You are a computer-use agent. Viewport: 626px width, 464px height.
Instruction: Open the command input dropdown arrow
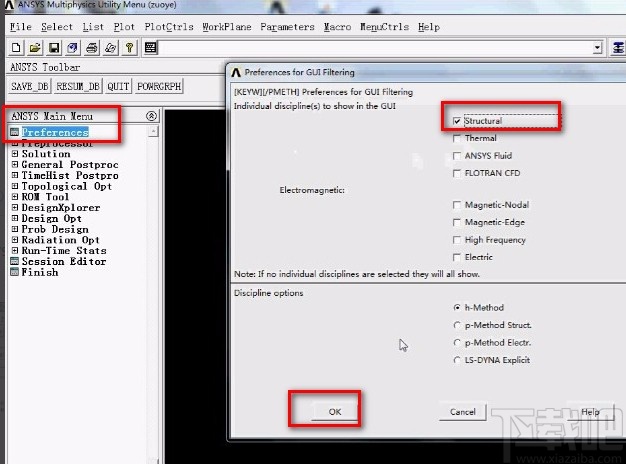[597, 48]
